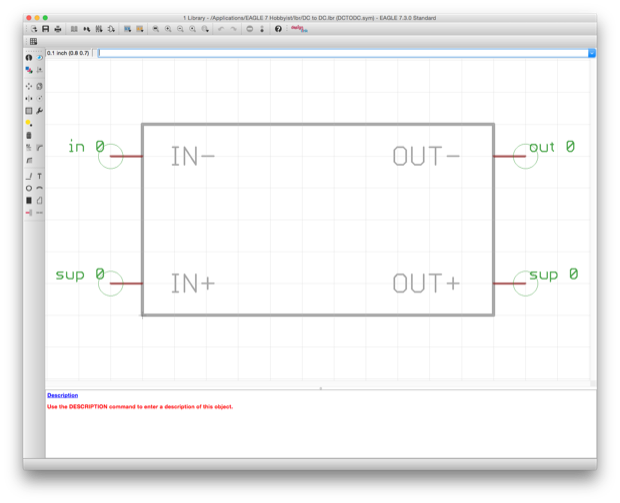Select the Wire line drawing tool
This screenshot has height=503, width=620.
pos(29,176)
